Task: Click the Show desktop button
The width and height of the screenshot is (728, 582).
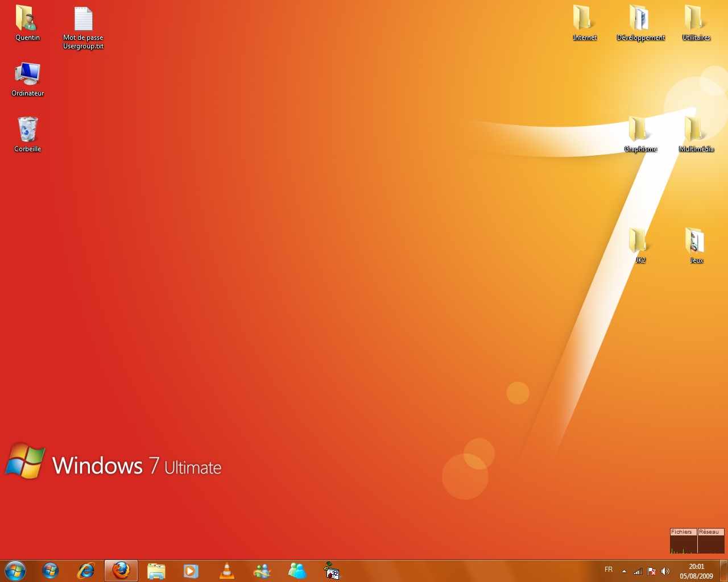Action: [723, 571]
